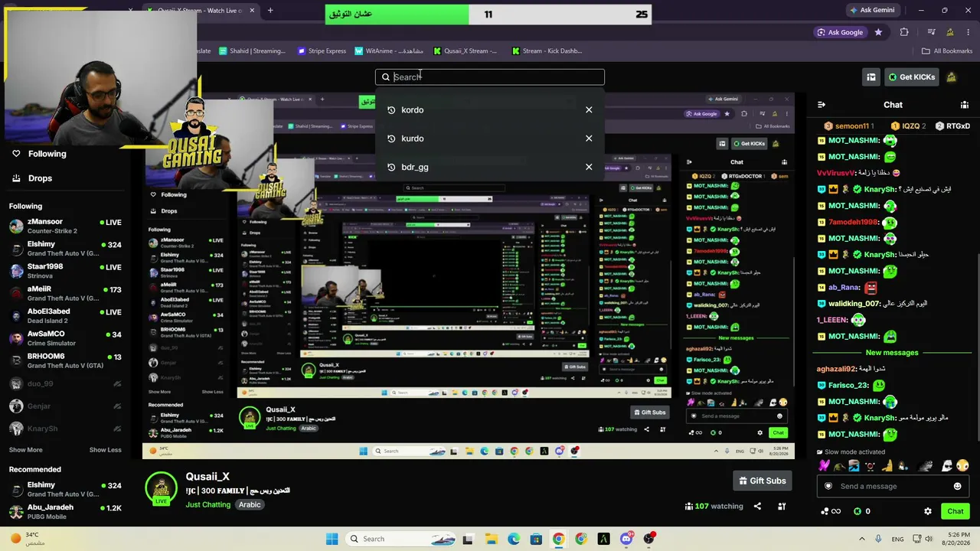Open Discord from the taskbar
980x551 pixels.
(x=626, y=539)
